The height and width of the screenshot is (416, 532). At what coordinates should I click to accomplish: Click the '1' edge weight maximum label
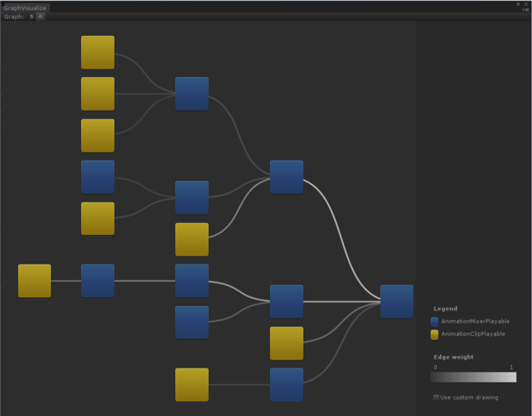coord(512,367)
